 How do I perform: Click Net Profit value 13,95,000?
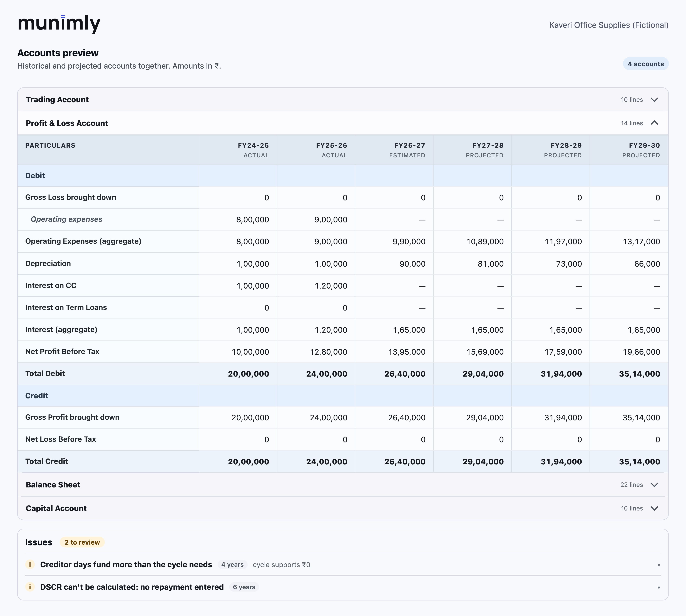(407, 352)
